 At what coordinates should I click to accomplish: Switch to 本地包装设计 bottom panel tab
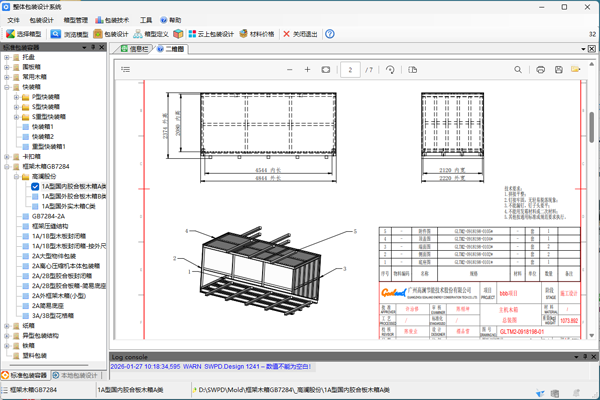78,376
